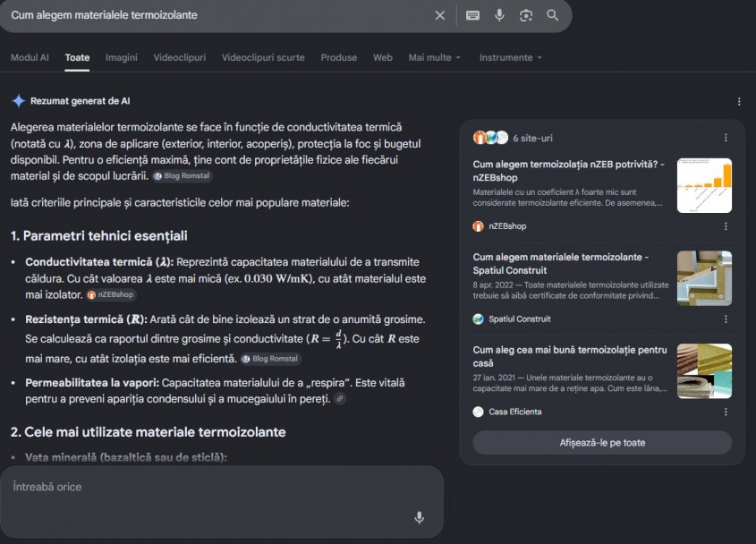Expand the Instrumente dropdown
This screenshot has width=756, height=544.
click(x=511, y=57)
